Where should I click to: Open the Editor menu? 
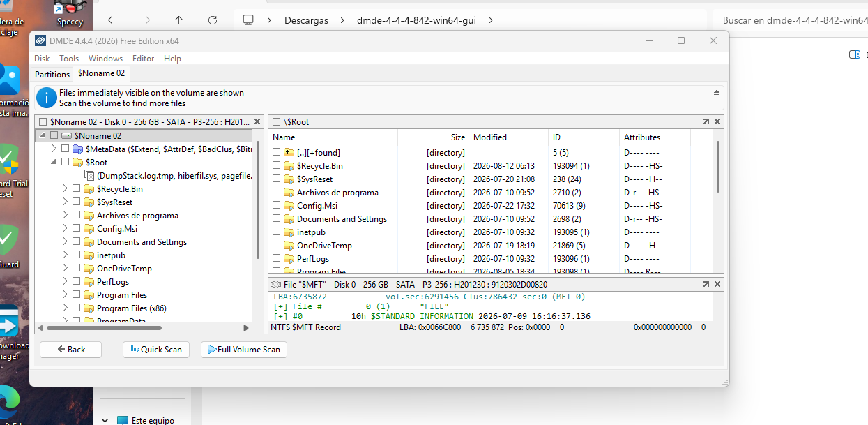tap(143, 59)
